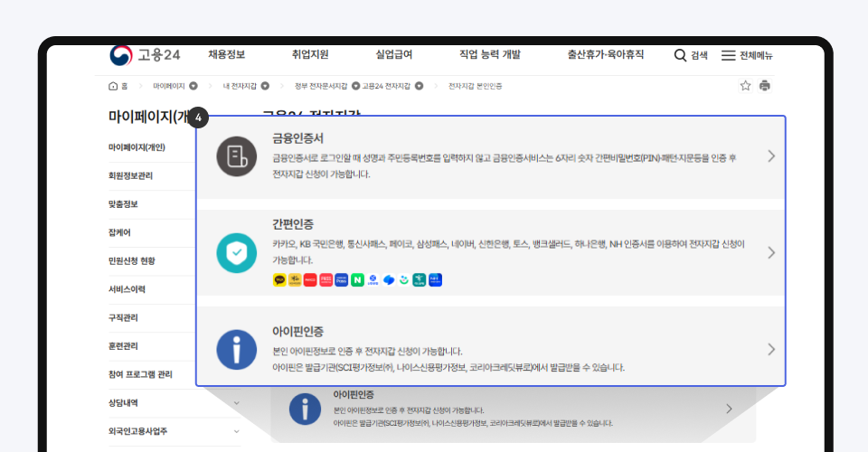Print the page using printer icon
868x452 pixels.
pyautogui.click(x=765, y=86)
